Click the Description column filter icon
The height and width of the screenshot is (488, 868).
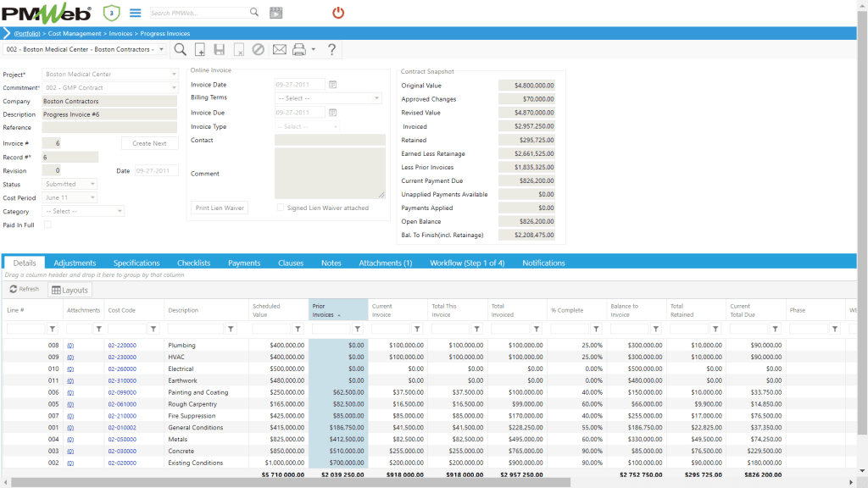click(231, 330)
